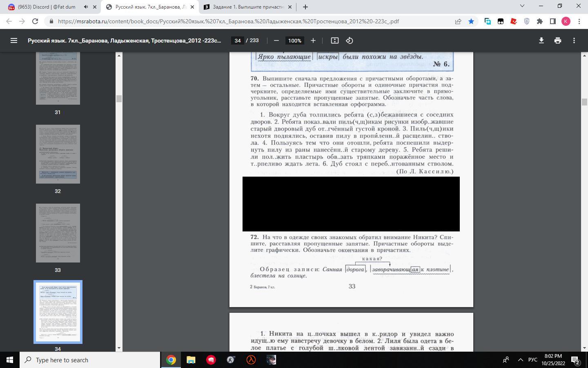Toggle the Chrome side panel

tap(553, 21)
